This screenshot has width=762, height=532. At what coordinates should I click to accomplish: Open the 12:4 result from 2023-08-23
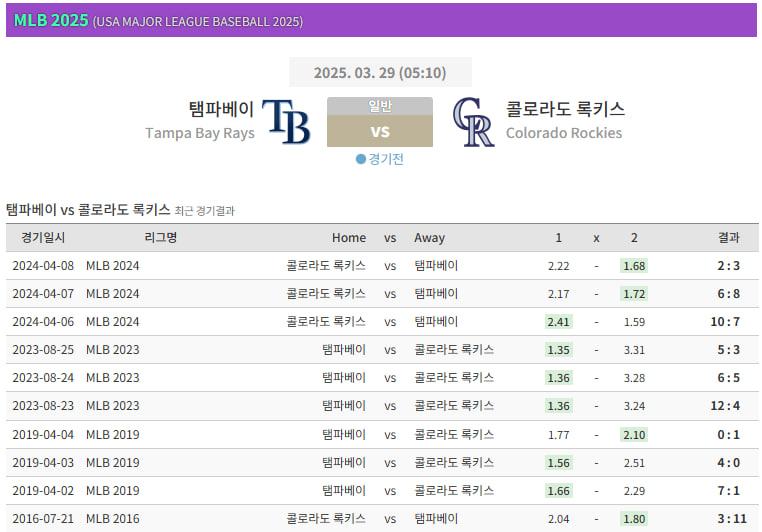[725, 406]
